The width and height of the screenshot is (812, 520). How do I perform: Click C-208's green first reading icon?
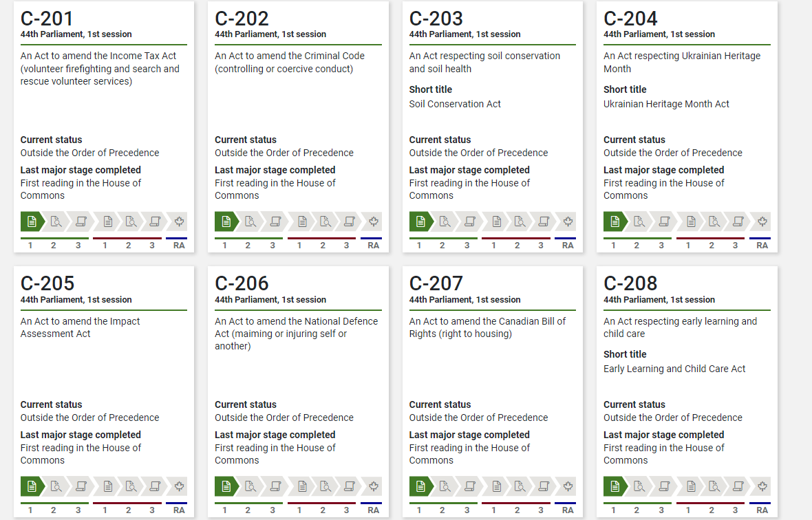pyautogui.click(x=615, y=486)
